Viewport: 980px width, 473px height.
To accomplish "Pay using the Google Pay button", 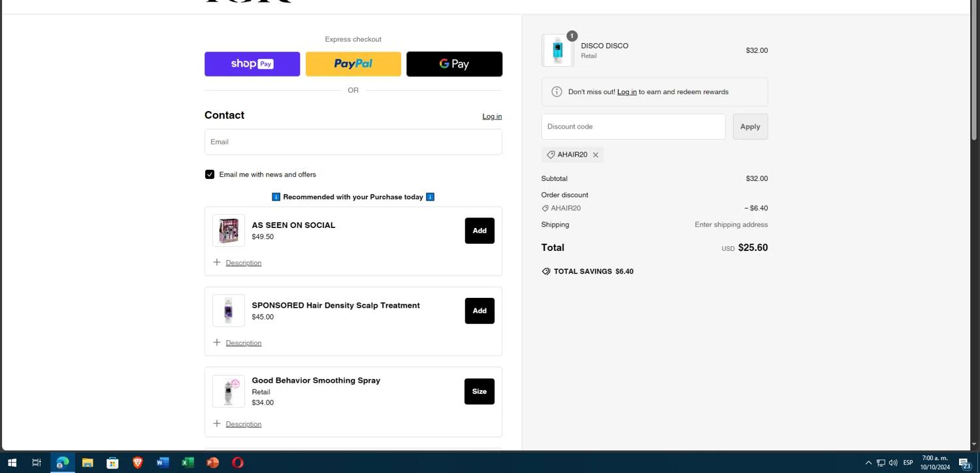I will pyautogui.click(x=454, y=64).
